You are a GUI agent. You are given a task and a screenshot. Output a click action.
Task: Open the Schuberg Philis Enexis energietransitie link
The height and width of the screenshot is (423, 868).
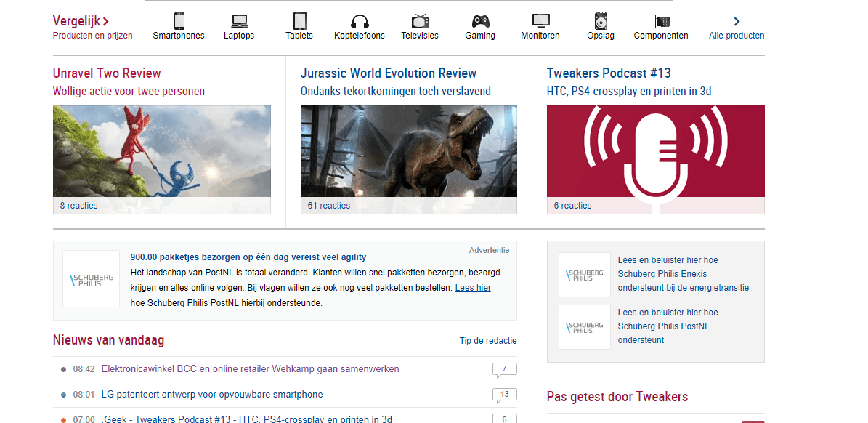pos(683,273)
